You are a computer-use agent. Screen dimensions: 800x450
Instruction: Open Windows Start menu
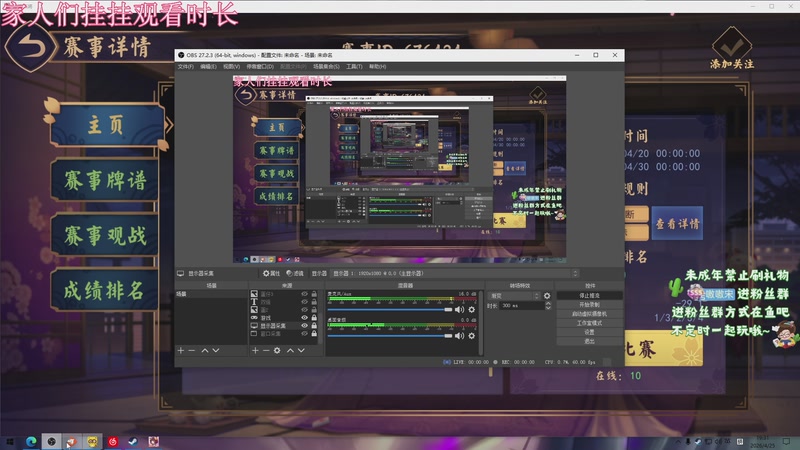coord(10,441)
